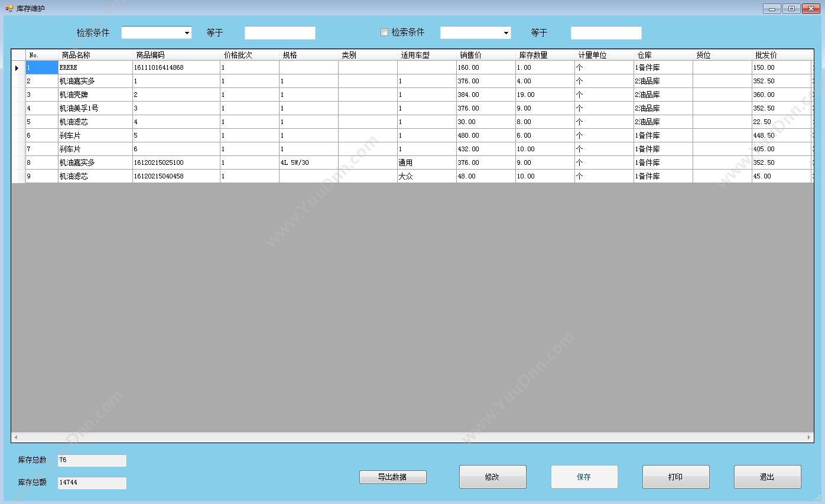Click the 仓库 column header

coord(664,55)
